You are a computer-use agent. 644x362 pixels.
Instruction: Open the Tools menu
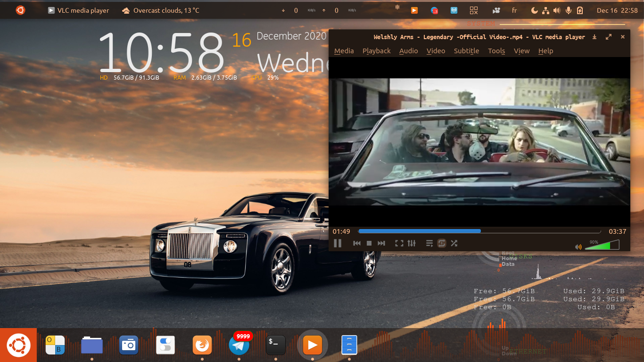496,51
